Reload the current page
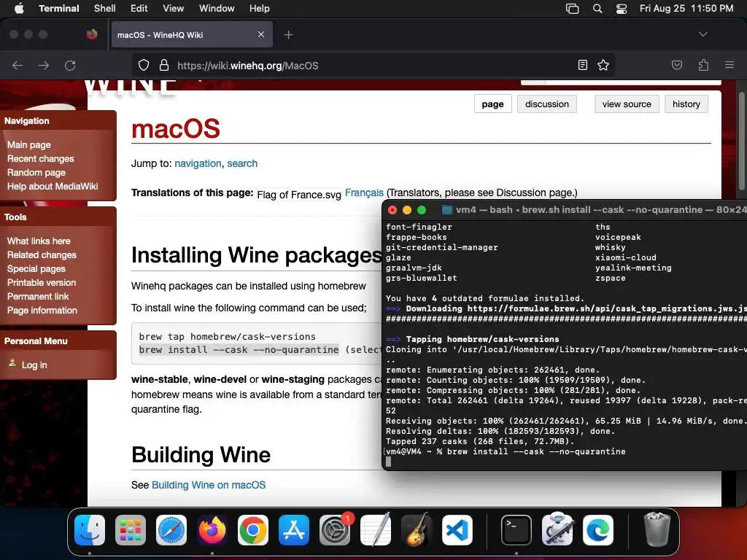Image resolution: width=747 pixels, height=560 pixels. (70, 65)
